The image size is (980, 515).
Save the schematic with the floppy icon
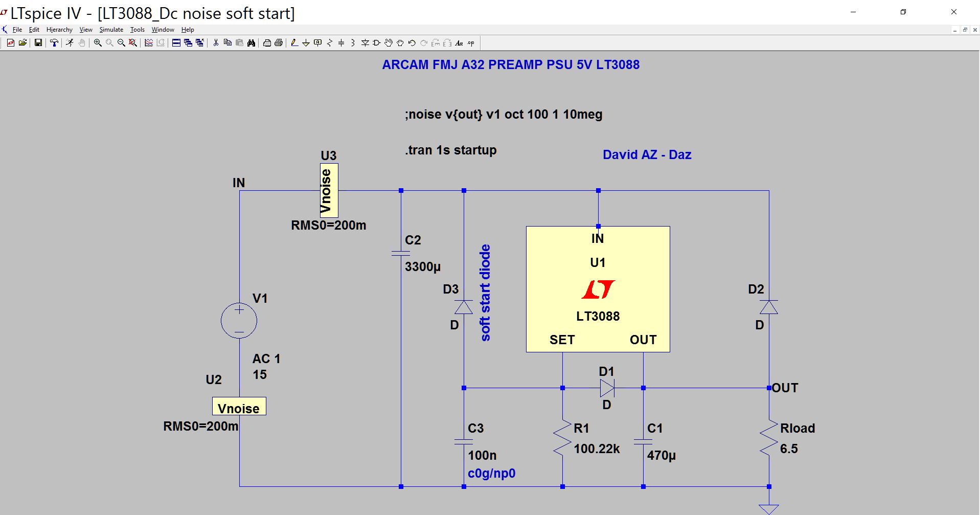[x=38, y=43]
